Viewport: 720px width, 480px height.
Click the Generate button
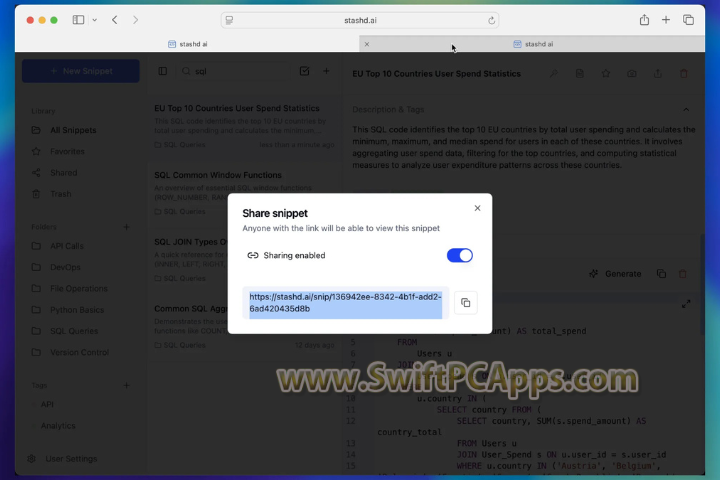[x=616, y=273]
